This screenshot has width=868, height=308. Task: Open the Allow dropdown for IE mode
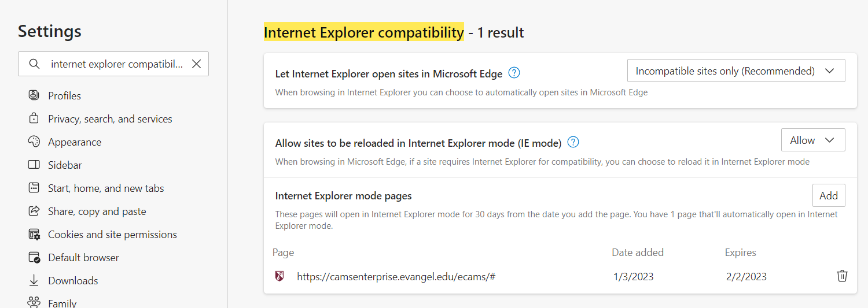point(813,140)
